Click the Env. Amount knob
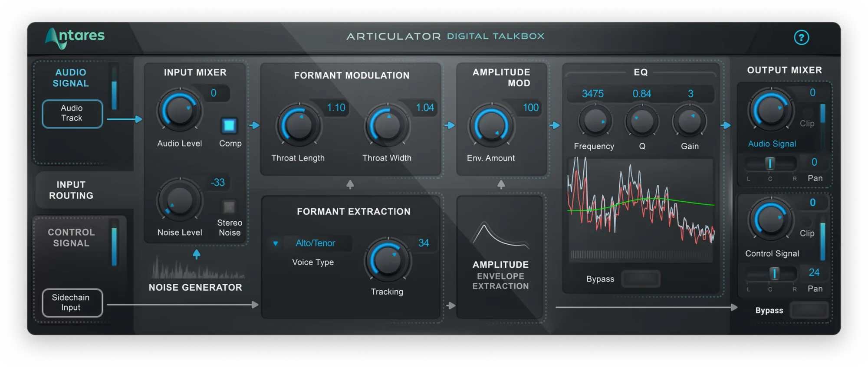Viewport: 868px width, 367px height. (x=491, y=125)
